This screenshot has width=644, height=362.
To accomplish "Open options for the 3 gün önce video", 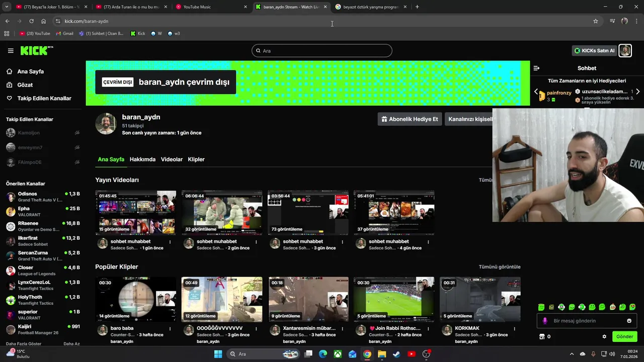I will click(342, 242).
